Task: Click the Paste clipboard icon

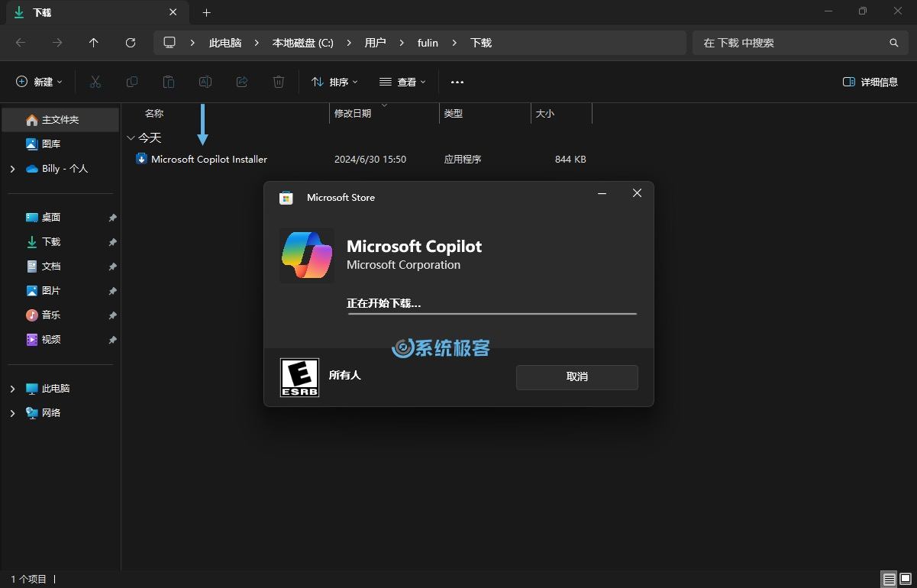Action: click(169, 82)
